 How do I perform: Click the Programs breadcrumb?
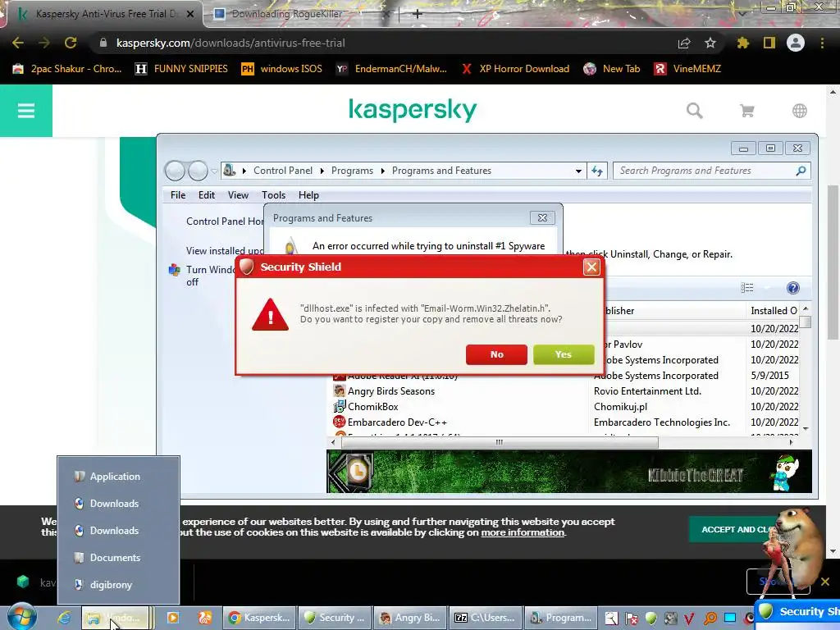pyautogui.click(x=352, y=171)
